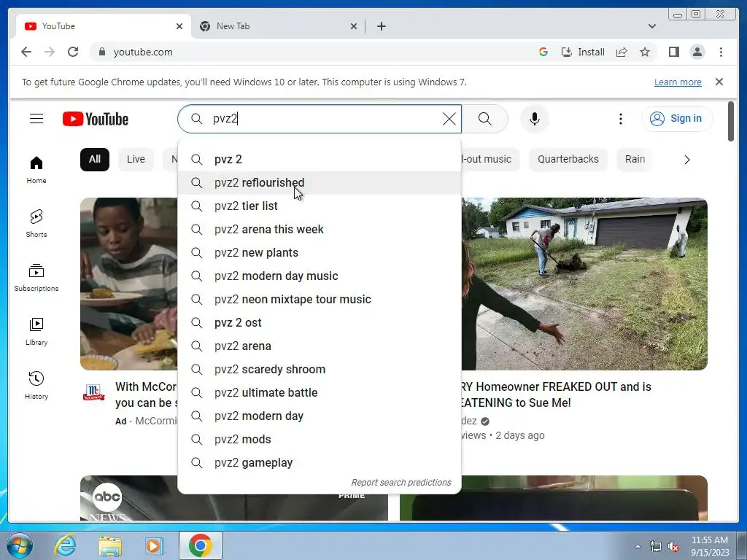The image size is (747, 560).
Task: Choose the 'pvz2 new plants' suggestion
Action: (x=320, y=253)
